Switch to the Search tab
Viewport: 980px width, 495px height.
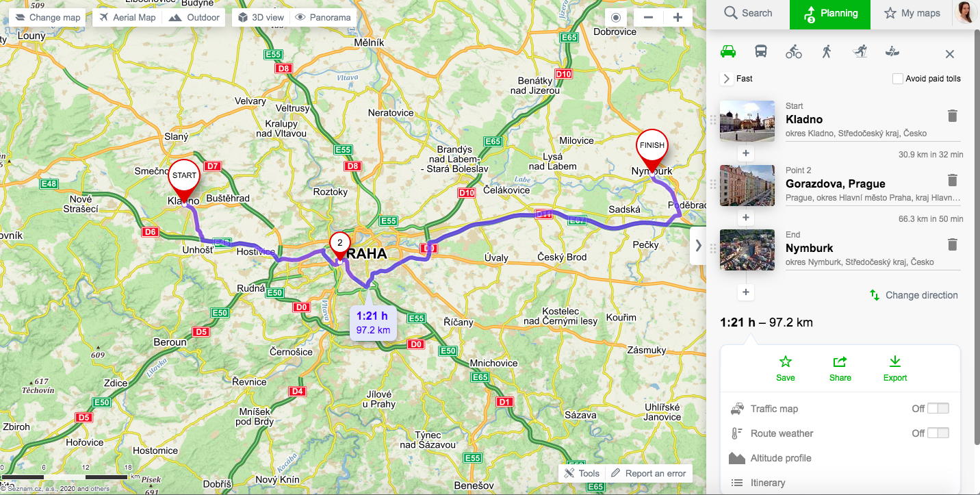(748, 13)
